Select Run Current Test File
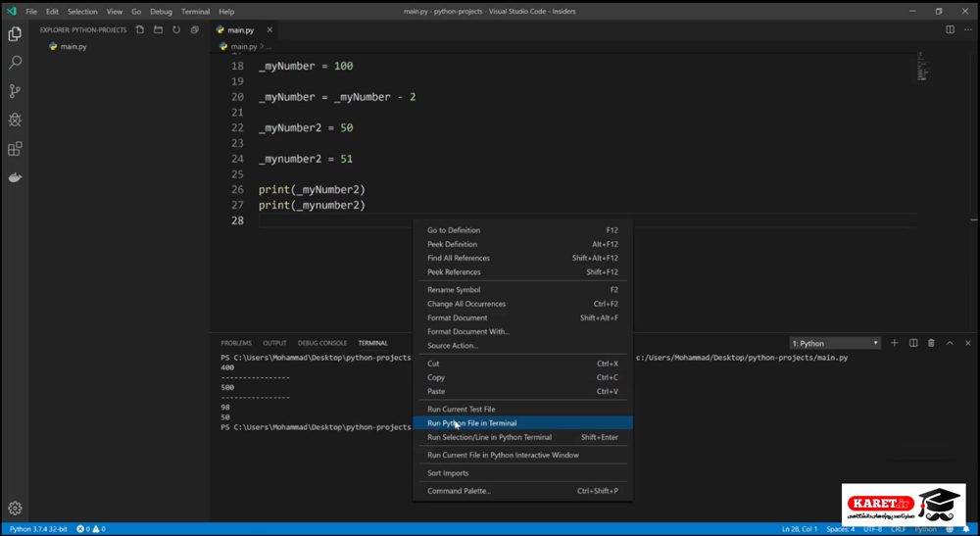This screenshot has height=536, width=980. click(522, 410)
